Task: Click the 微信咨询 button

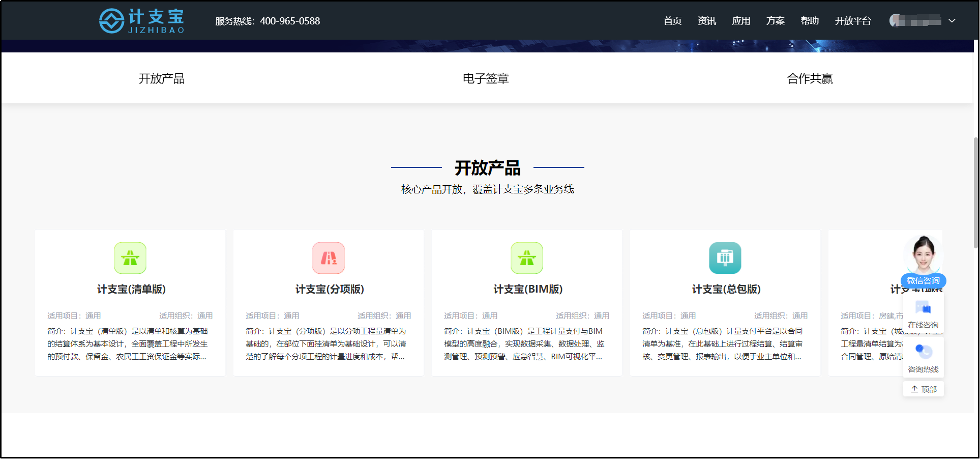Action: [923, 280]
